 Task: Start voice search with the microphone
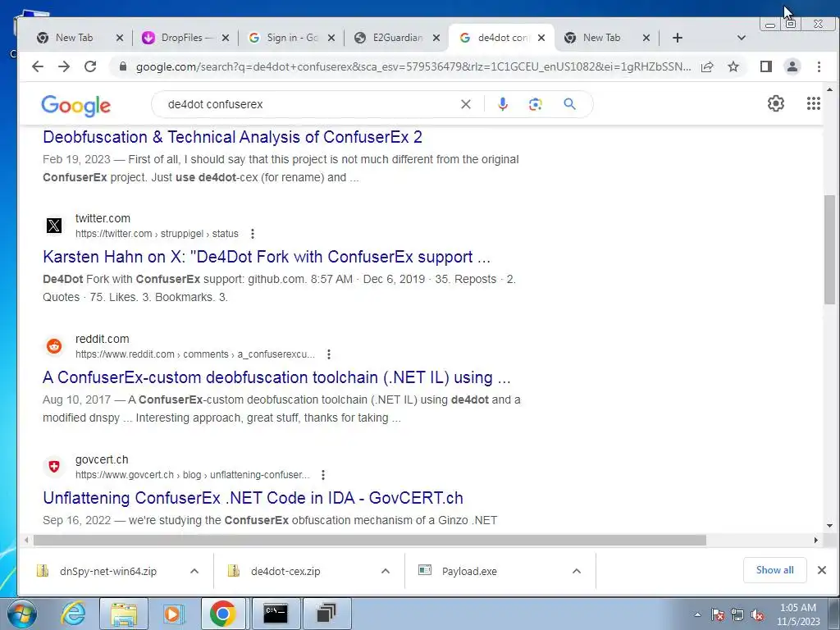[x=503, y=104]
